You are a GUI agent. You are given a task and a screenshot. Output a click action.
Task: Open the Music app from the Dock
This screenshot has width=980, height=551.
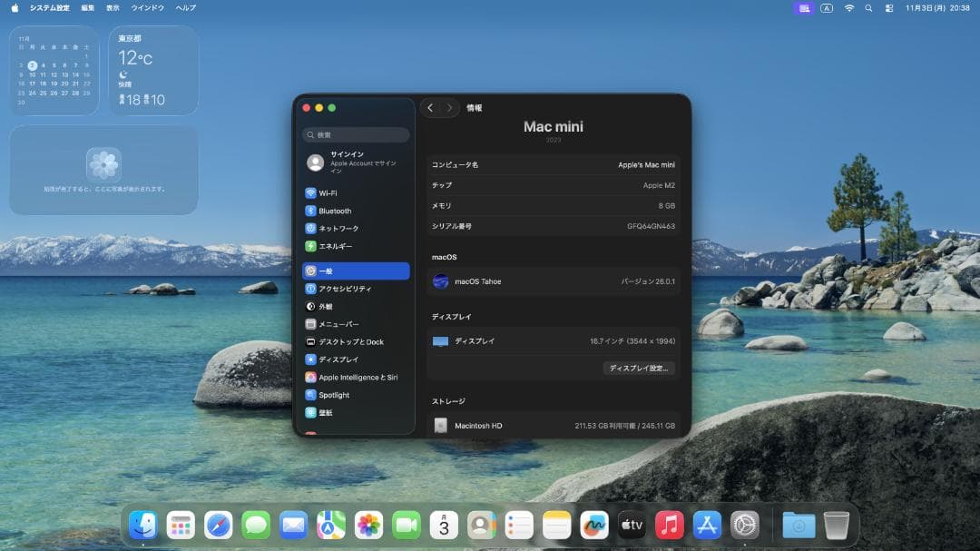coord(669,524)
